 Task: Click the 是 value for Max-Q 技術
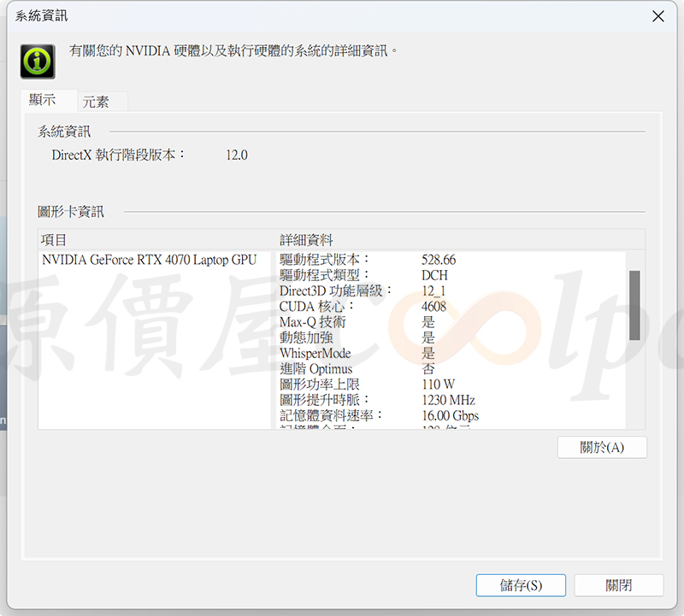[428, 322]
